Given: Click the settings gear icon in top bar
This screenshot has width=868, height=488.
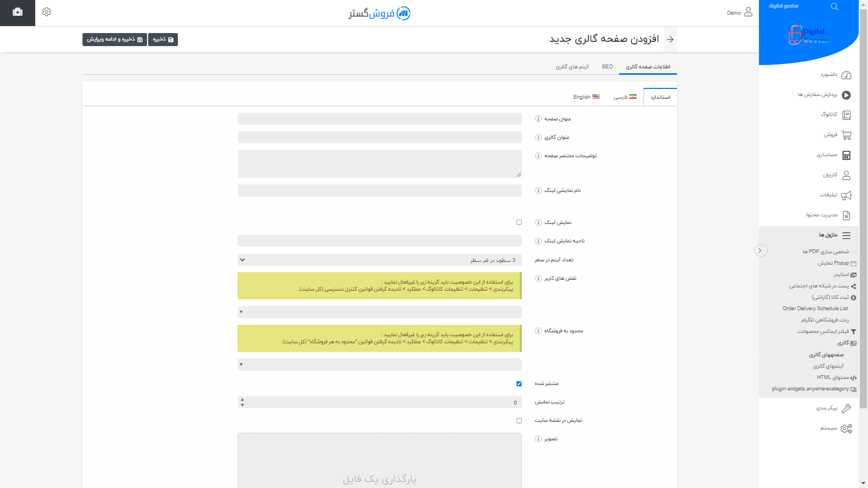Looking at the screenshot, I should click(x=47, y=12).
